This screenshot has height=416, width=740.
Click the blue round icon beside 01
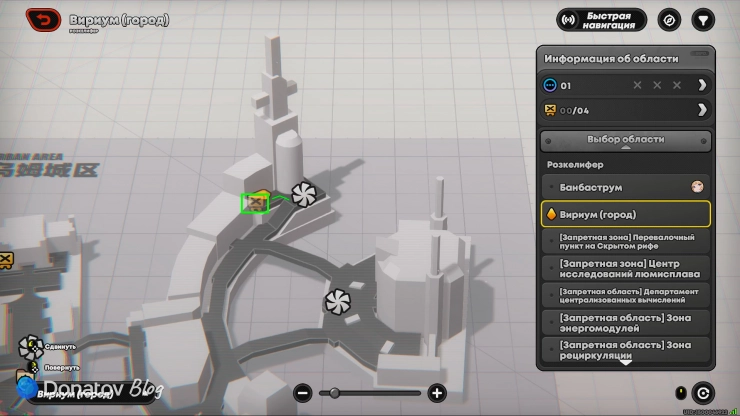pos(550,85)
